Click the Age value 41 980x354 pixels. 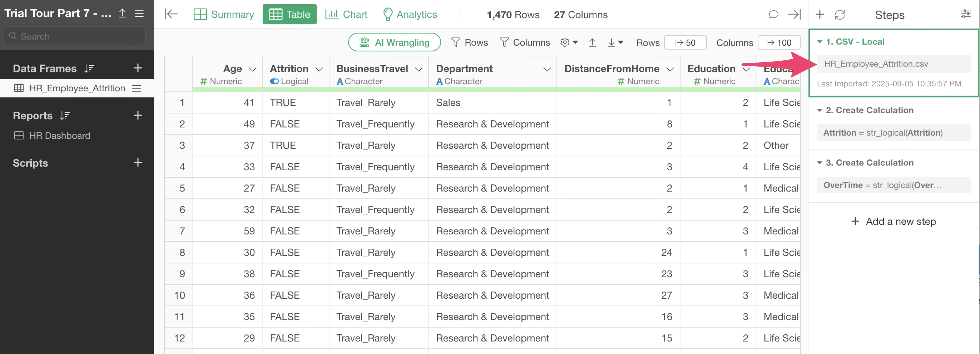(x=249, y=103)
